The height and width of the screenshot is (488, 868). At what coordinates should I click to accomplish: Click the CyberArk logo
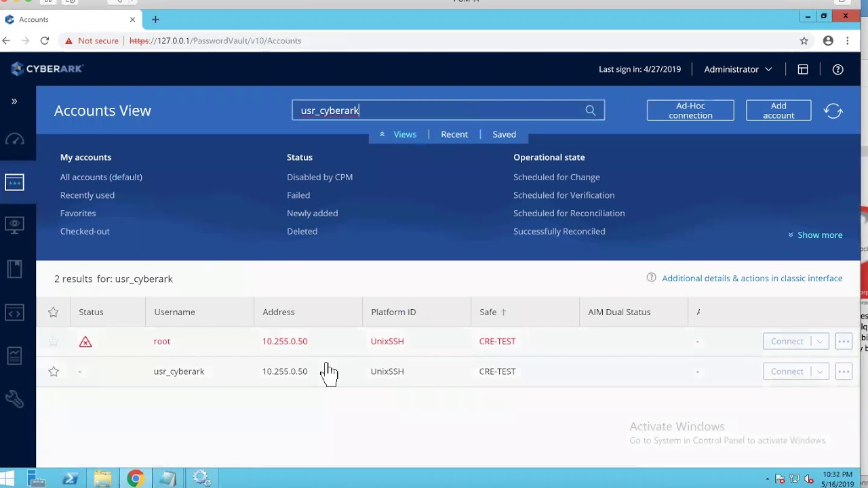pyautogui.click(x=47, y=68)
